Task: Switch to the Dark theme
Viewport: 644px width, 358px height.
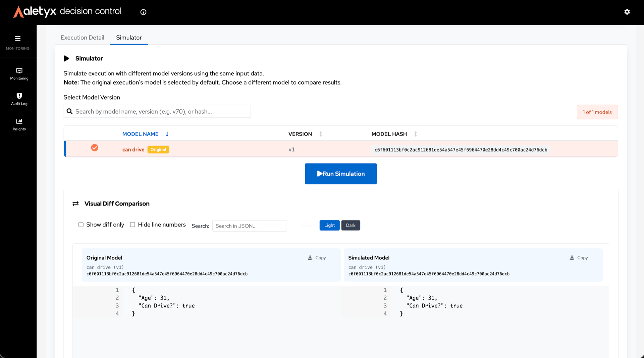Action: [351, 225]
